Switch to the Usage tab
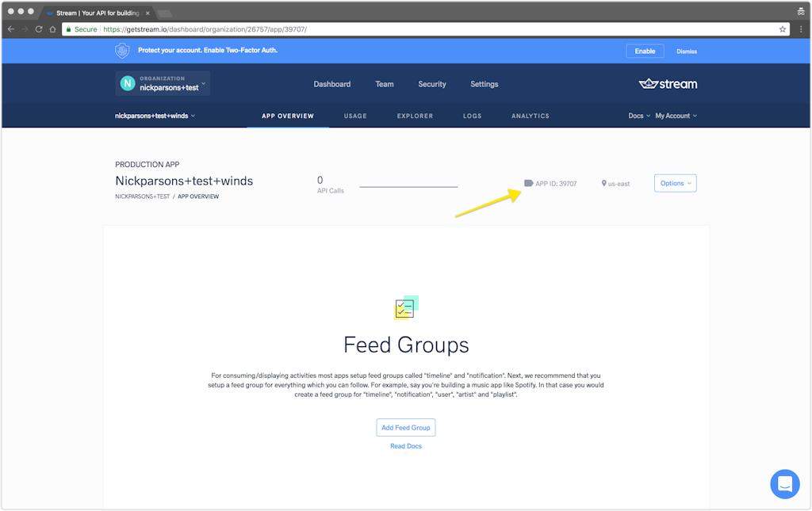Image resolution: width=812 pixels, height=511 pixels. [x=354, y=116]
